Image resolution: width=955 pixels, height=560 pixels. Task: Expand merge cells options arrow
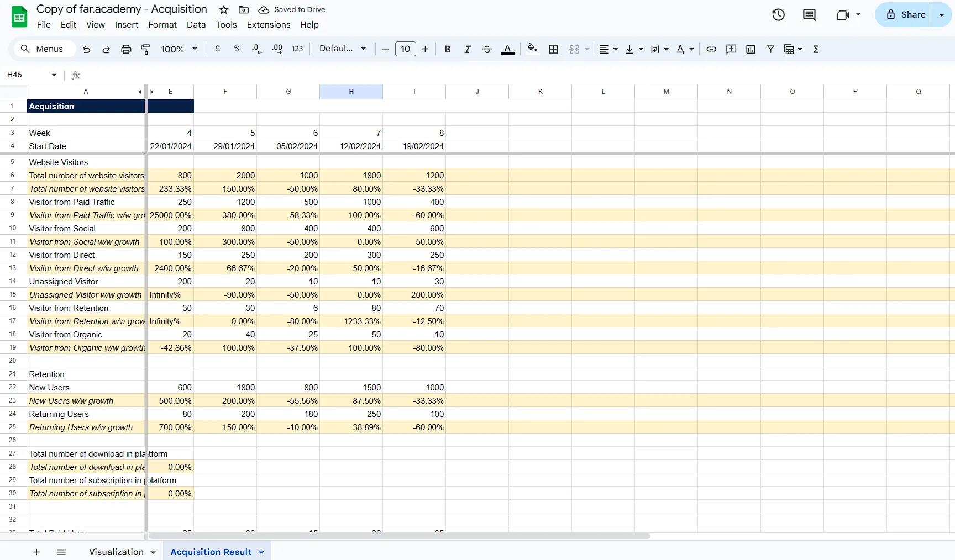(x=587, y=49)
